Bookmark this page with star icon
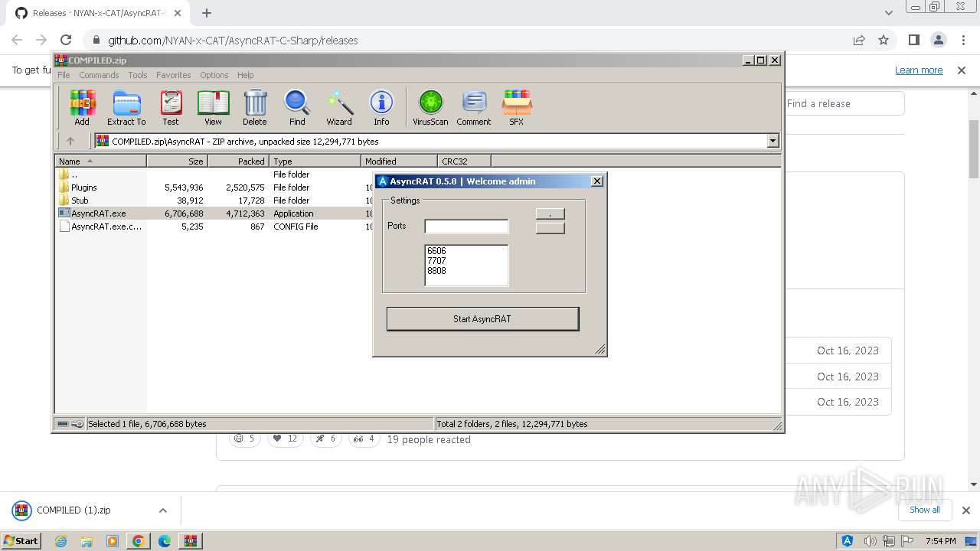The width and height of the screenshot is (980, 551). [884, 40]
